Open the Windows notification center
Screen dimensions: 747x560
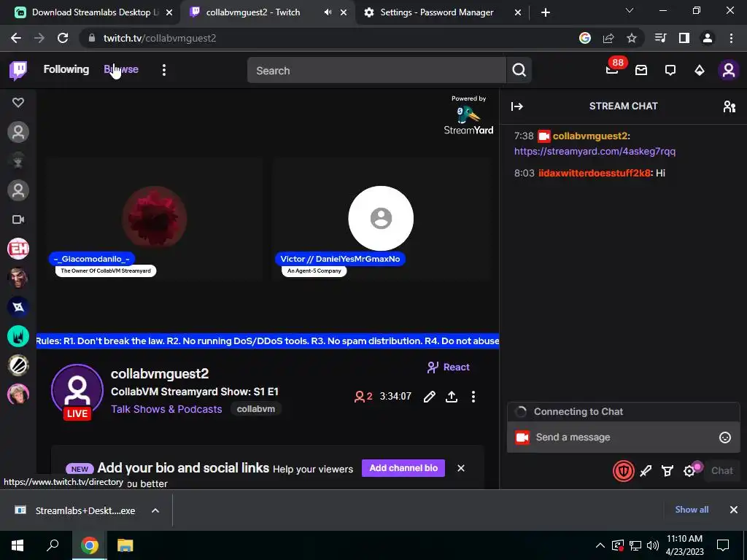click(723, 545)
